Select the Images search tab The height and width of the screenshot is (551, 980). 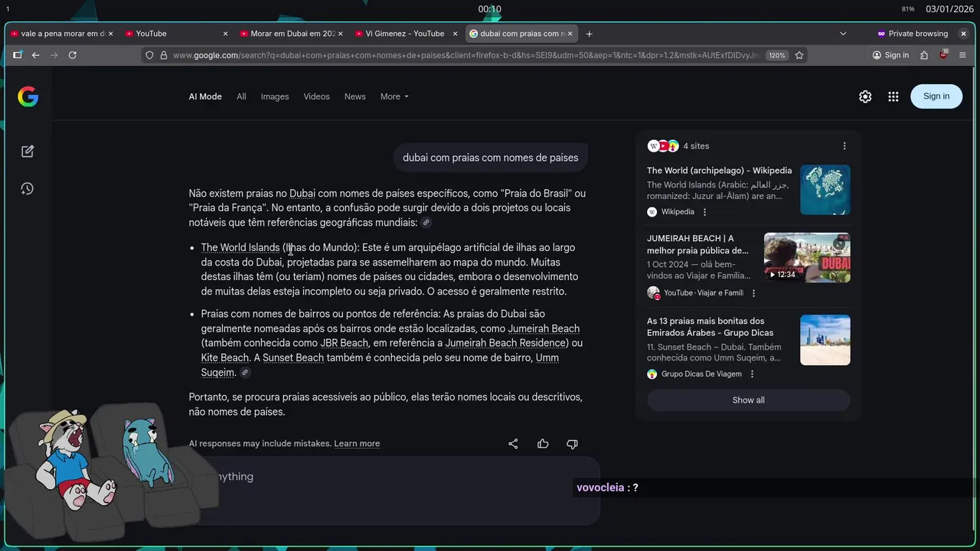(275, 96)
